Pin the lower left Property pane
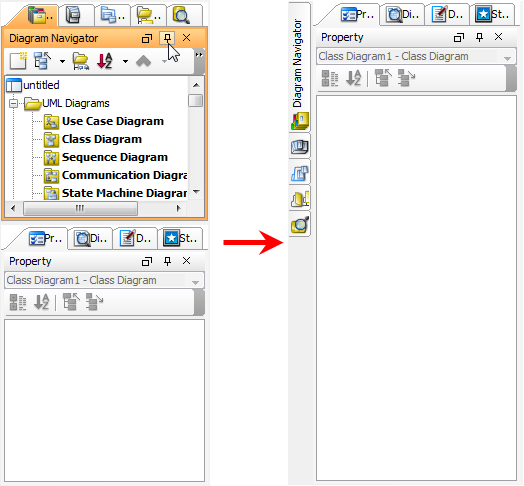This screenshot has width=524, height=486. coord(167,261)
